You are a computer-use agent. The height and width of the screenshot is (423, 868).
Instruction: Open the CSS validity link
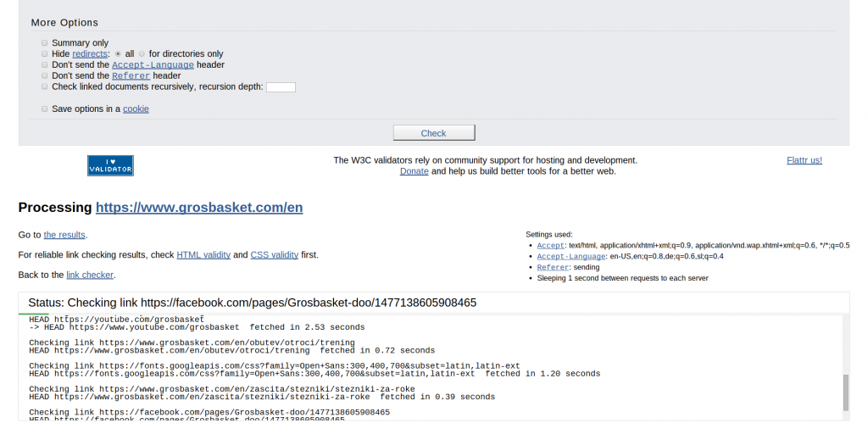pyautogui.click(x=274, y=254)
